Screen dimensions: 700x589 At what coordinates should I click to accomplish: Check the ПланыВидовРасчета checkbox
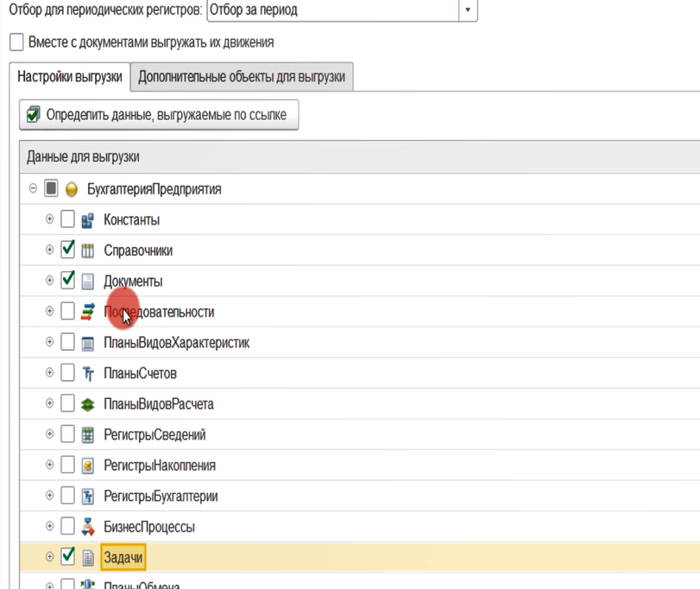pos(67,403)
